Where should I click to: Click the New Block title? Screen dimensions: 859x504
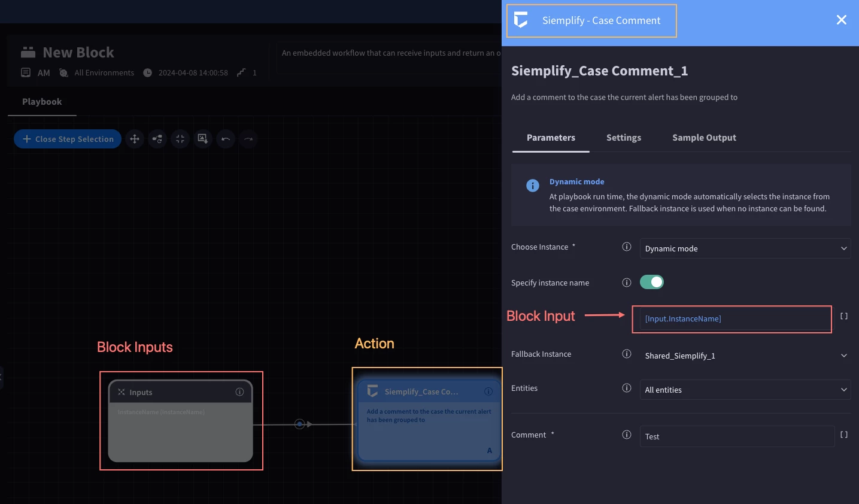coord(78,53)
